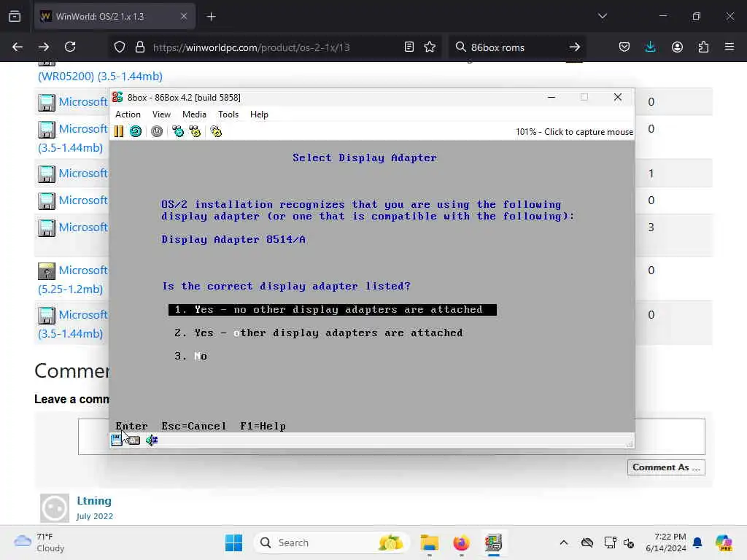Toggle reader view icon

tap(409, 47)
